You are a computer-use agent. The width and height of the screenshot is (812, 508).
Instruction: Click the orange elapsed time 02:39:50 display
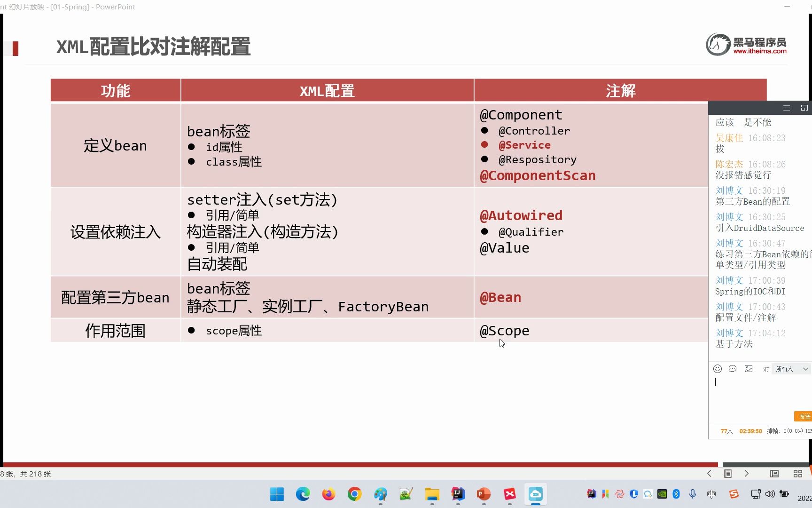pyautogui.click(x=750, y=431)
